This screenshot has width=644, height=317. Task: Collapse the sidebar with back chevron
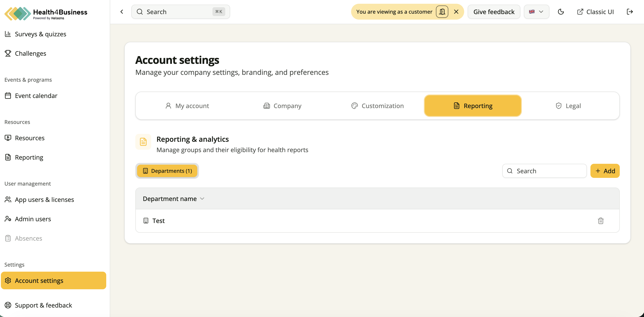click(x=122, y=12)
